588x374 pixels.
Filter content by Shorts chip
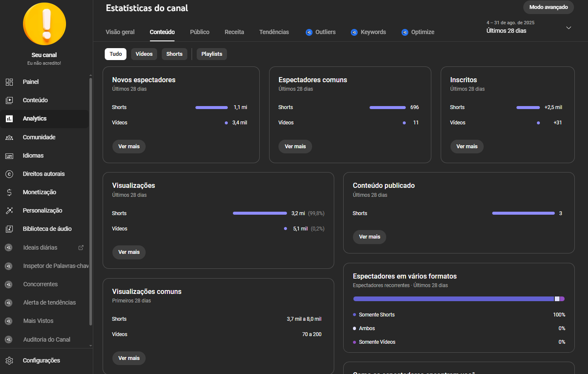tap(174, 54)
